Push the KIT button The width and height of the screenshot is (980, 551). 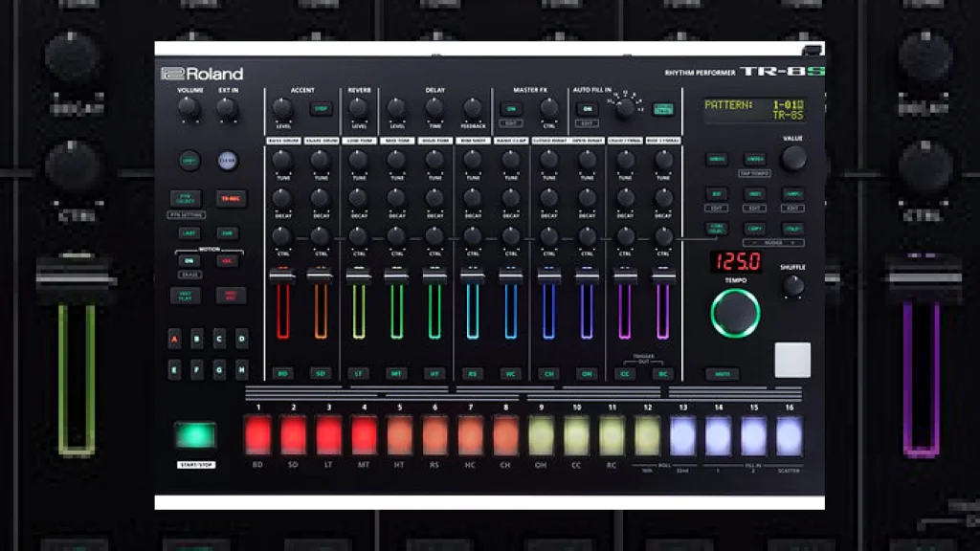click(717, 194)
